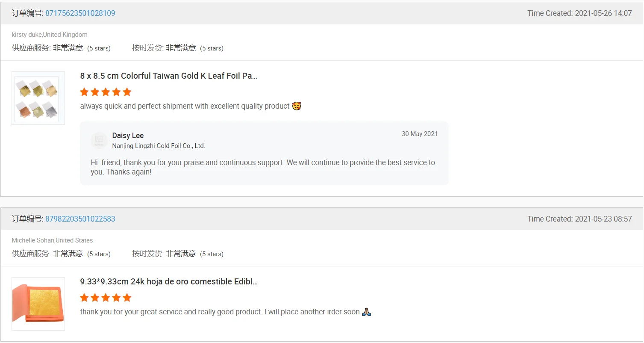This screenshot has width=644, height=343.
Task: Click the Daisy Lee replier name
Action: [128, 136]
